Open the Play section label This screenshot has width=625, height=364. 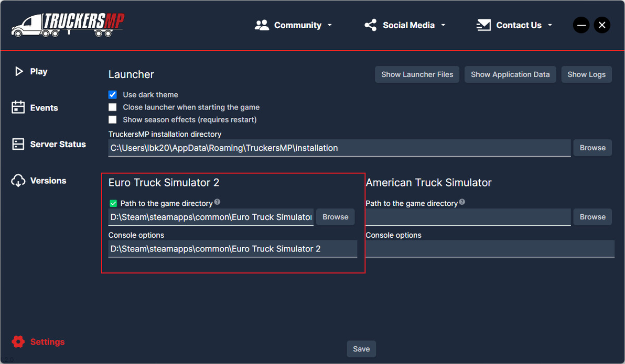click(39, 72)
